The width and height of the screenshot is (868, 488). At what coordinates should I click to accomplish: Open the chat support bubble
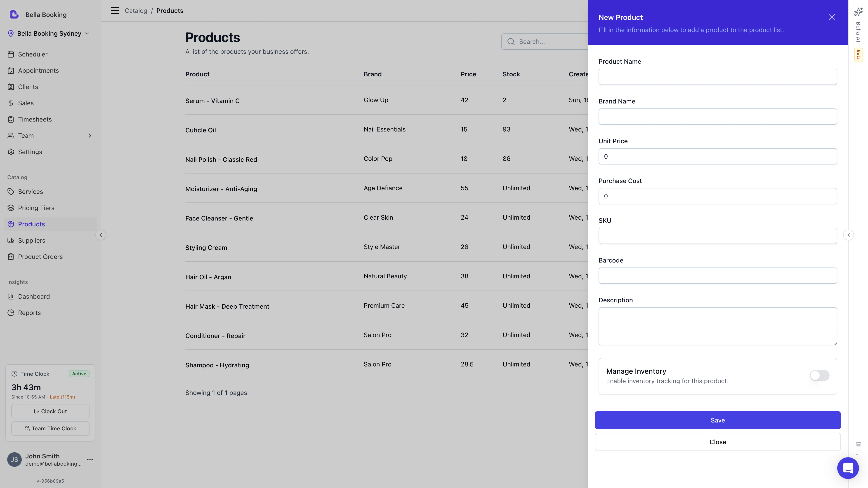coord(848,468)
